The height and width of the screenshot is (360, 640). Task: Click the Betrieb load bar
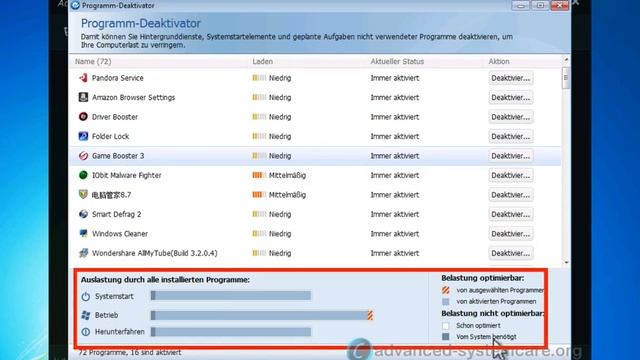click(x=262, y=315)
